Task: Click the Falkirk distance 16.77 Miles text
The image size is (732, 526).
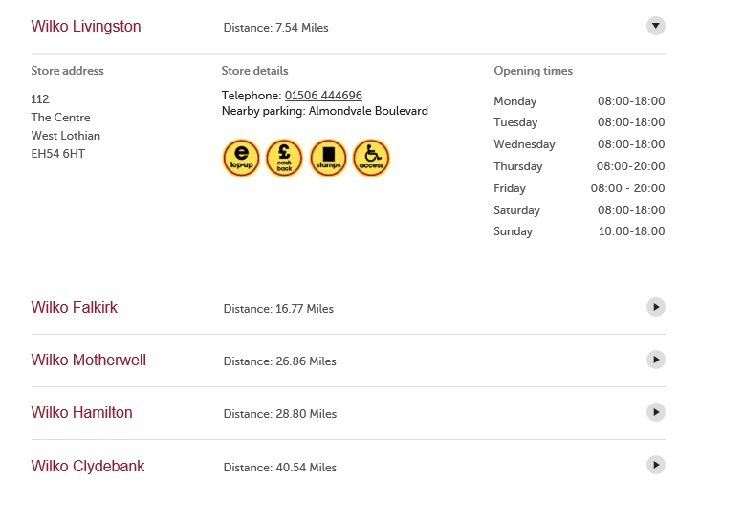Action: tap(279, 309)
